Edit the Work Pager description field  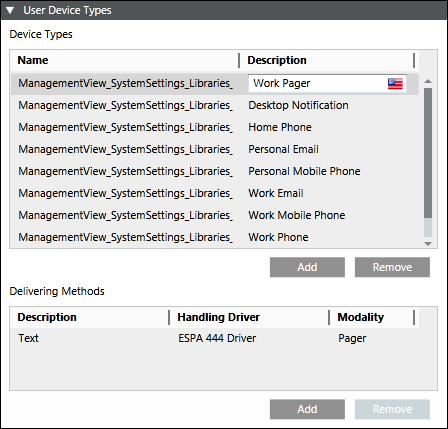(x=327, y=83)
